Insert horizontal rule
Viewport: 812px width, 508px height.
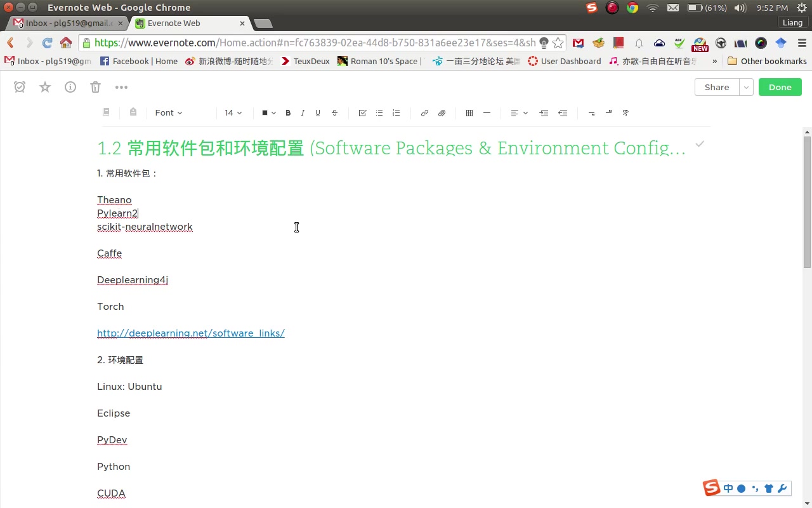[487, 113]
